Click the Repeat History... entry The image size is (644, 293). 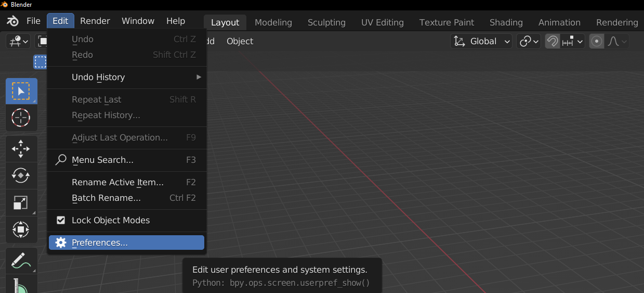[126, 115]
